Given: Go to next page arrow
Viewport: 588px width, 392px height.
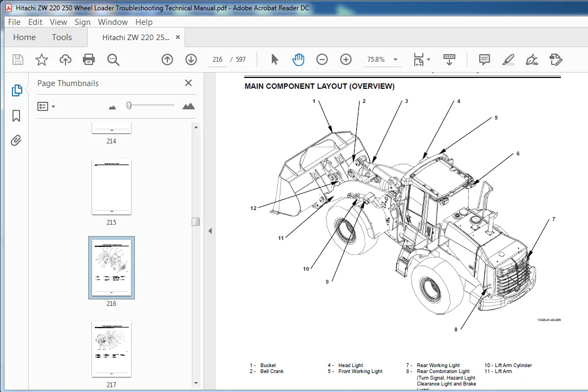Looking at the screenshot, I should tap(191, 60).
